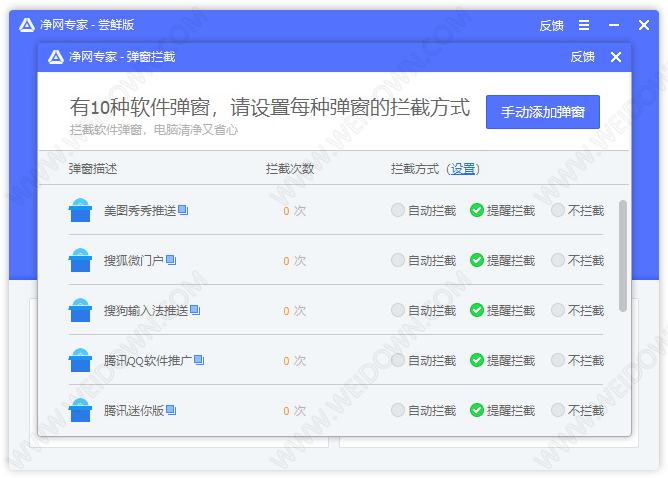Click 手动添加弹窗 button

(543, 112)
